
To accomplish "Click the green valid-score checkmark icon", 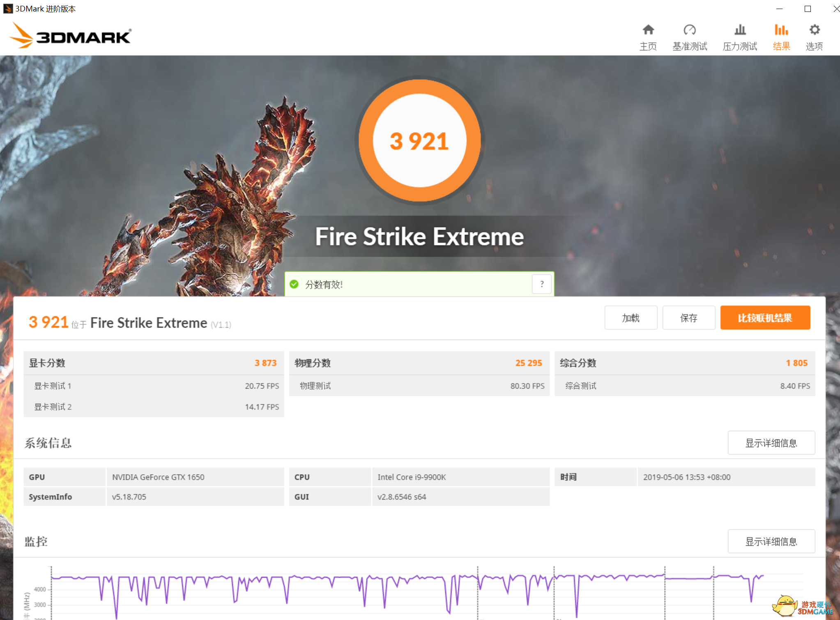I will point(294,284).
